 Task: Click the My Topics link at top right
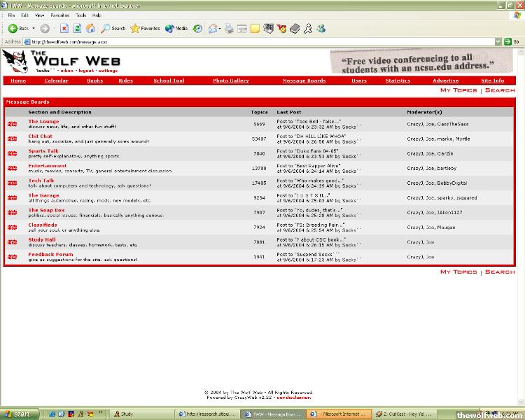coord(458,90)
